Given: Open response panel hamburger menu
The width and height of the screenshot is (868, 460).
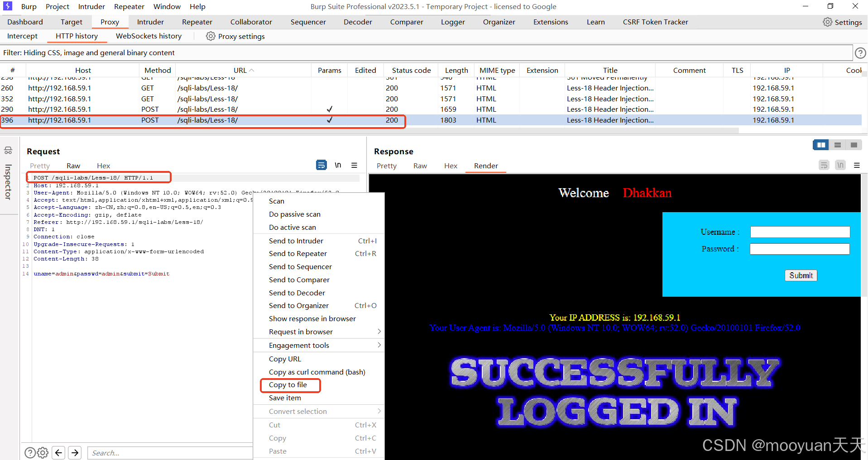Looking at the screenshot, I should [857, 165].
